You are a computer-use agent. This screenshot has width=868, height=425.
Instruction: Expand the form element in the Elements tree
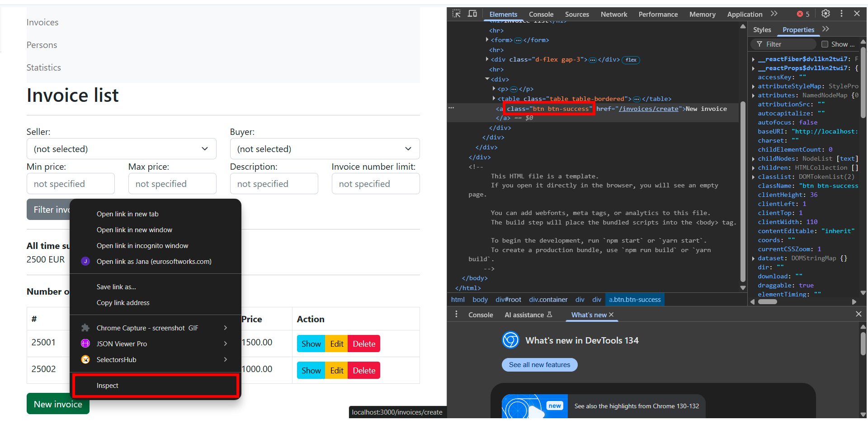coord(487,40)
